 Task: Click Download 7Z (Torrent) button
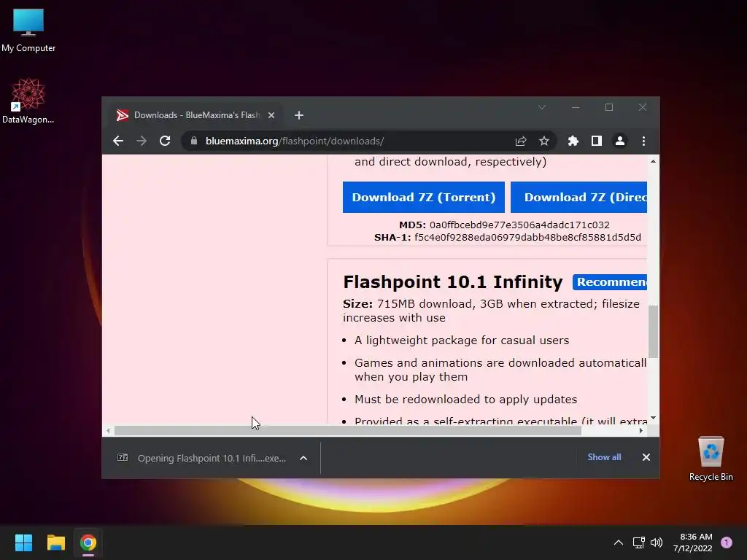[x=424, y=197]
